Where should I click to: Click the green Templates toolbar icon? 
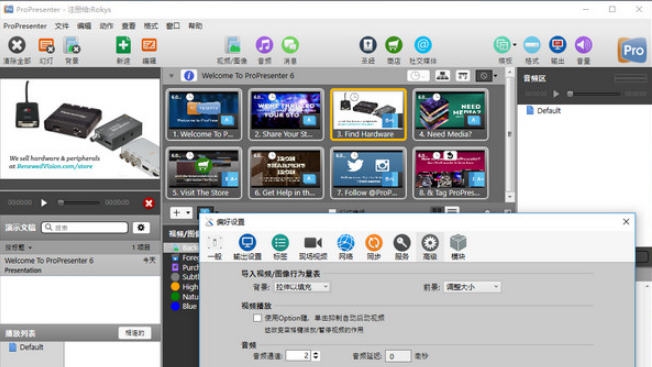tap(502, 45)
